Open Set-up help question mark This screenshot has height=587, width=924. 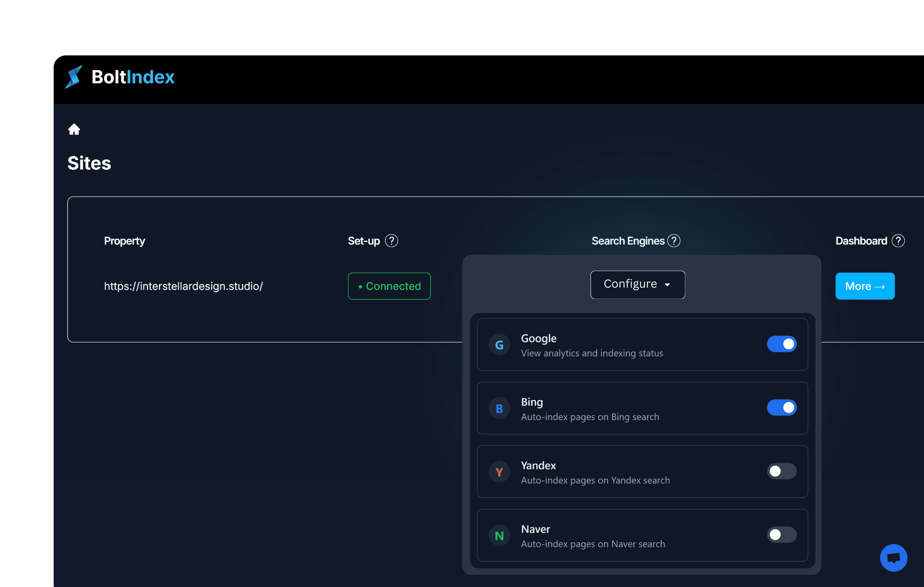pos(392,241)
